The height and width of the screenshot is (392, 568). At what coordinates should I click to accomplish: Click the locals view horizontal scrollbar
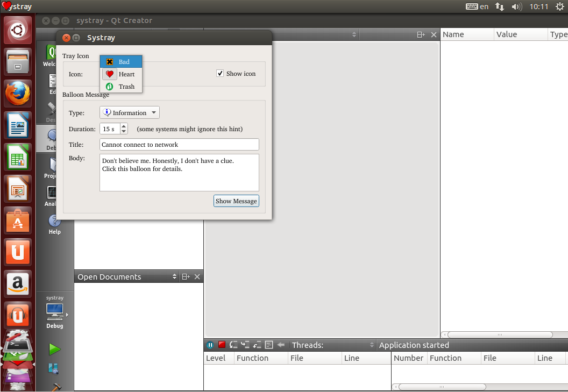tap(500, 335)
